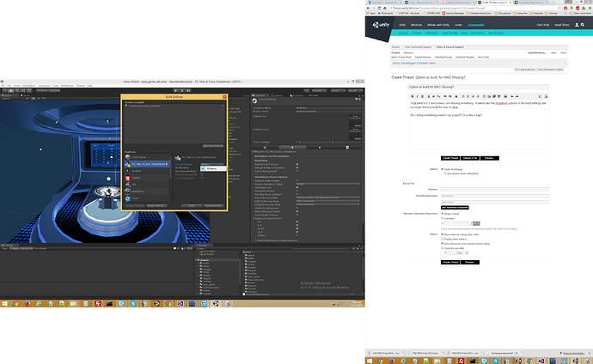The width and height of the screenshot is (593, 364).
Task: Open the Mac Fullscreen Mode dropdown
Action: tap(327, 197)
